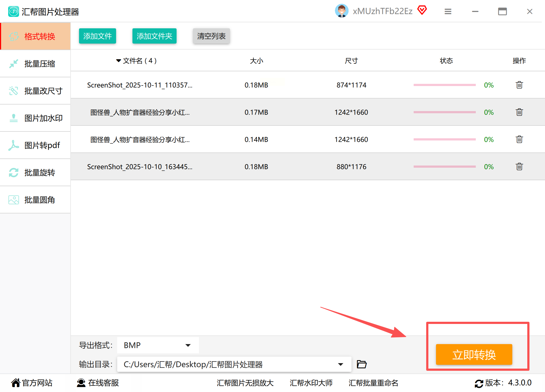Open the output folder browse icon
The height and width of the screenshot is (392, 545).
click(x=362, y=364)
